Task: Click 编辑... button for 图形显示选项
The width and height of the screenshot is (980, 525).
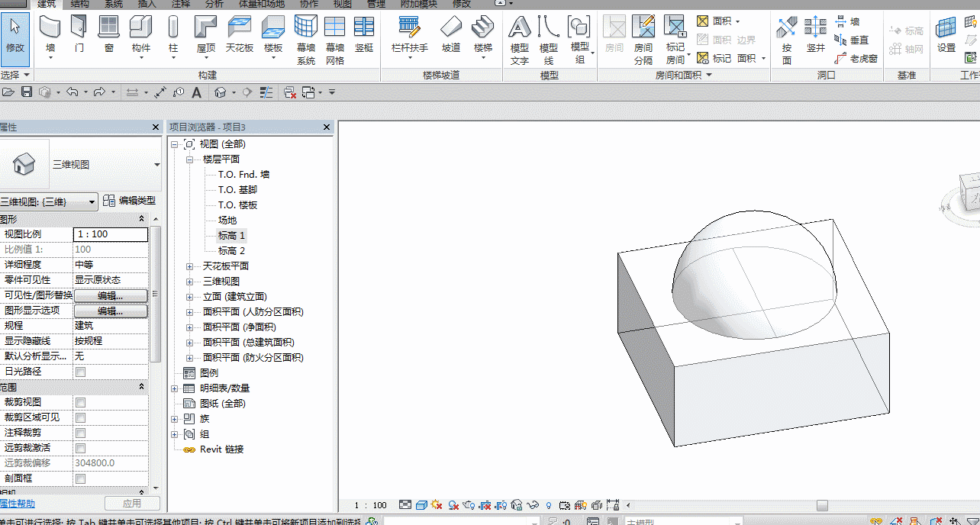Action: point(111,311)
